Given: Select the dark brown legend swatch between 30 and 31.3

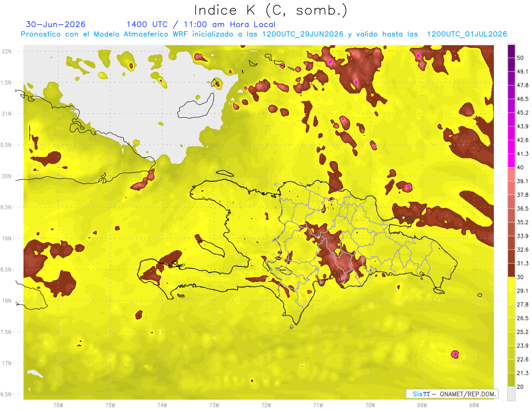Looking at the screenshot, I should 511,270.
